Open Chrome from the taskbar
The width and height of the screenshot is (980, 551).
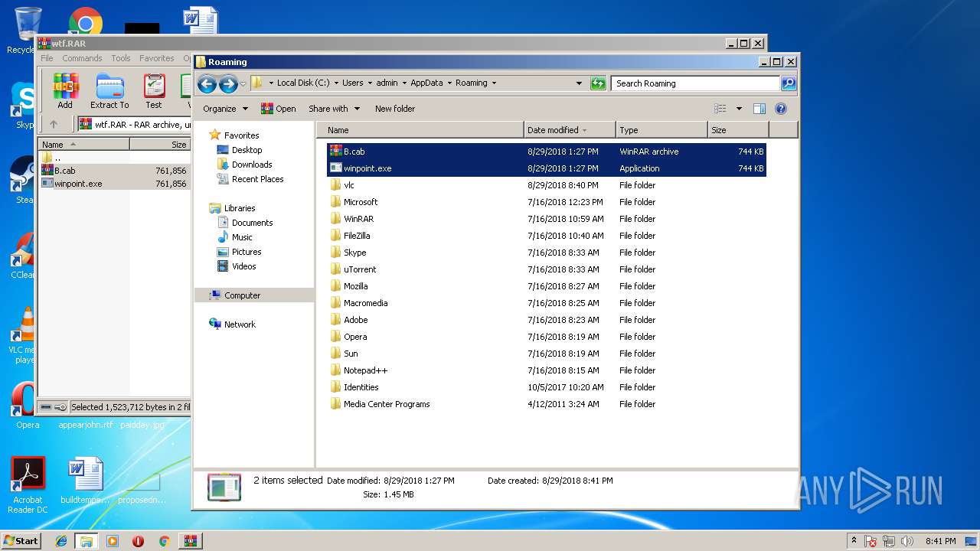tap(164, 541)
